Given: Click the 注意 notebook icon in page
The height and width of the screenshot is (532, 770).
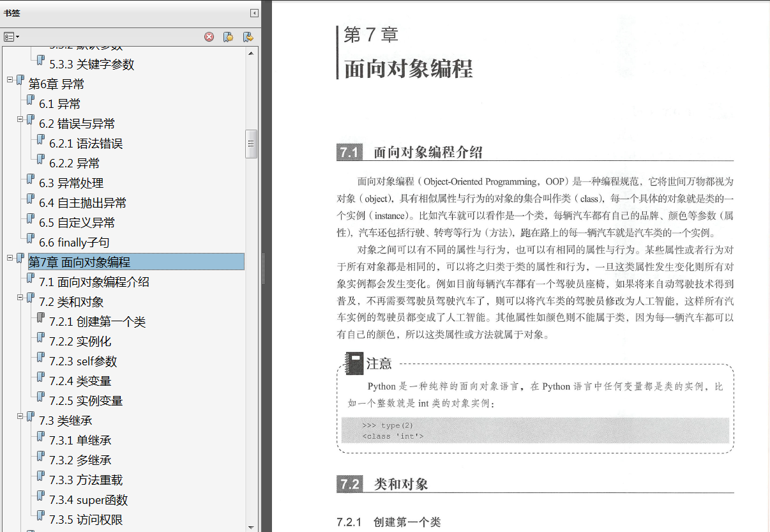Looking at the screenshot, I should pyautogui.click(x=354, y=364).
